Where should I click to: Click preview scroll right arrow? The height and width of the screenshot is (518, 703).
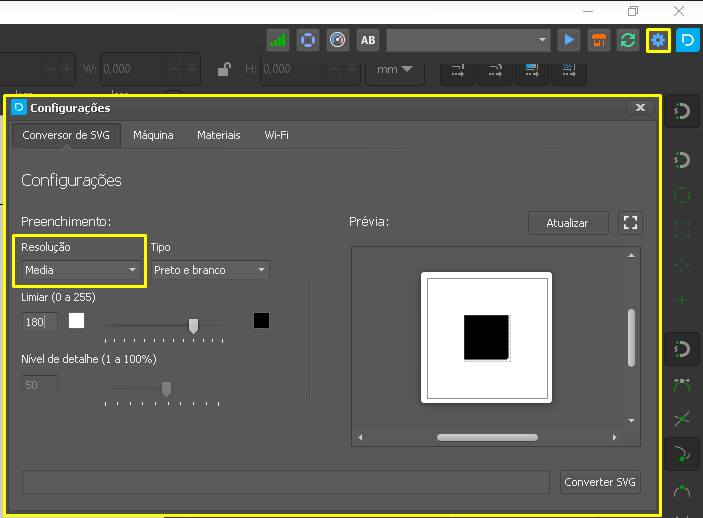tap(615, 437)
